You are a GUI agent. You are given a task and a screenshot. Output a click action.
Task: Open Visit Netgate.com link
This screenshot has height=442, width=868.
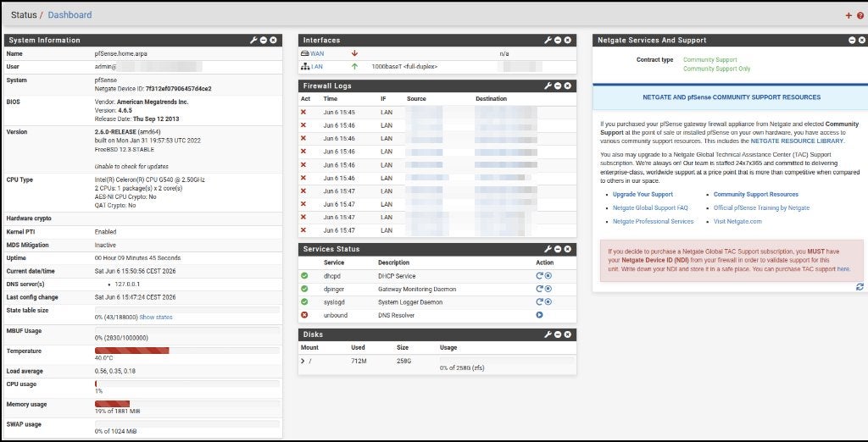pyautogui.click(x=737, y=221)
